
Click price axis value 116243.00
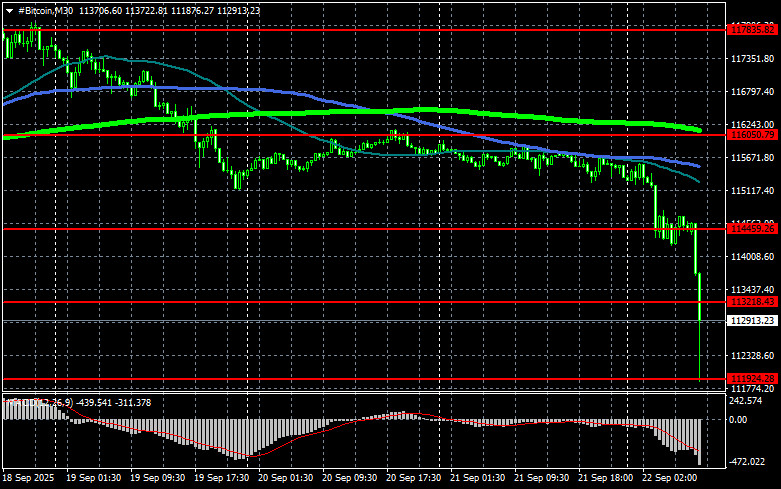pos(753,124)
